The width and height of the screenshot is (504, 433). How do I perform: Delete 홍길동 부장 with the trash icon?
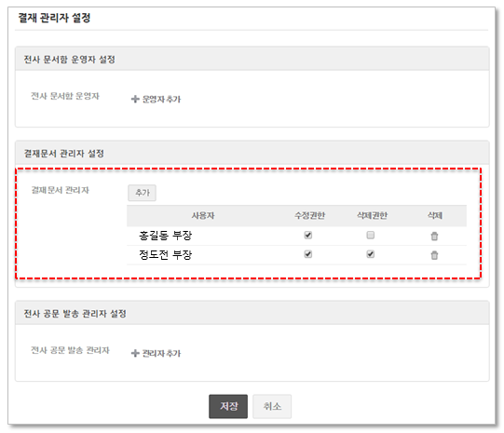tap(434, 237)
